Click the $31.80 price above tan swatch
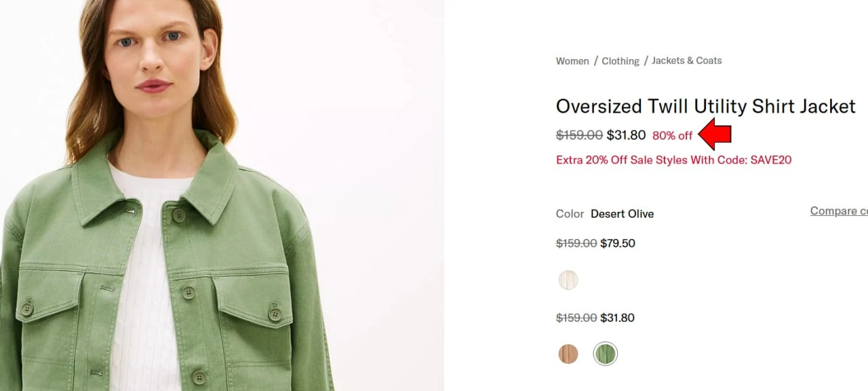This screenshot has height=391, width=868. (x=618, y=318)
